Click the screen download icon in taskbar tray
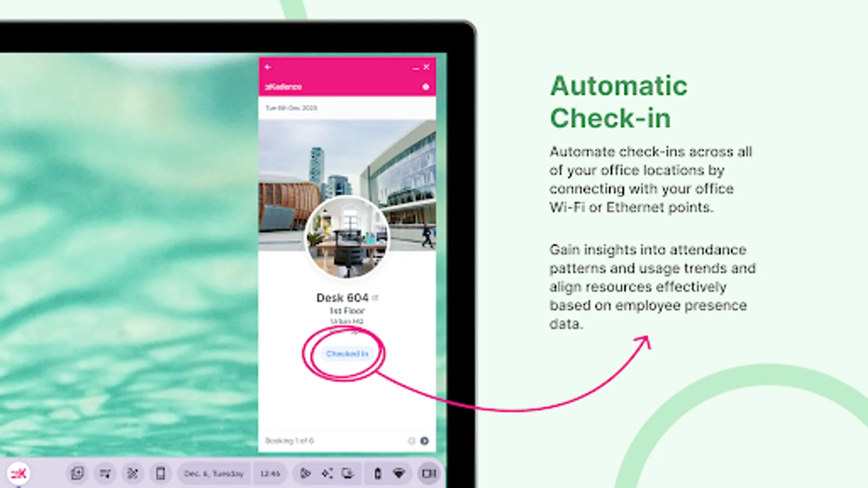This screenshot has height=488, width=868. [x=348, y=473]
